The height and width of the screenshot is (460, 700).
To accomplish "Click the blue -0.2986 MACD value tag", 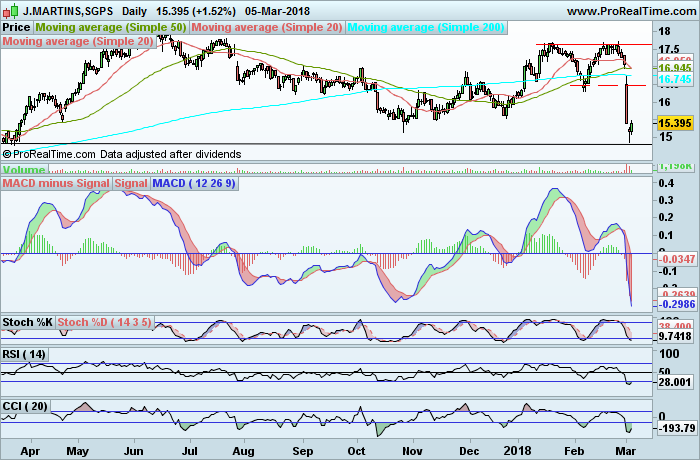I will (676, 304).
